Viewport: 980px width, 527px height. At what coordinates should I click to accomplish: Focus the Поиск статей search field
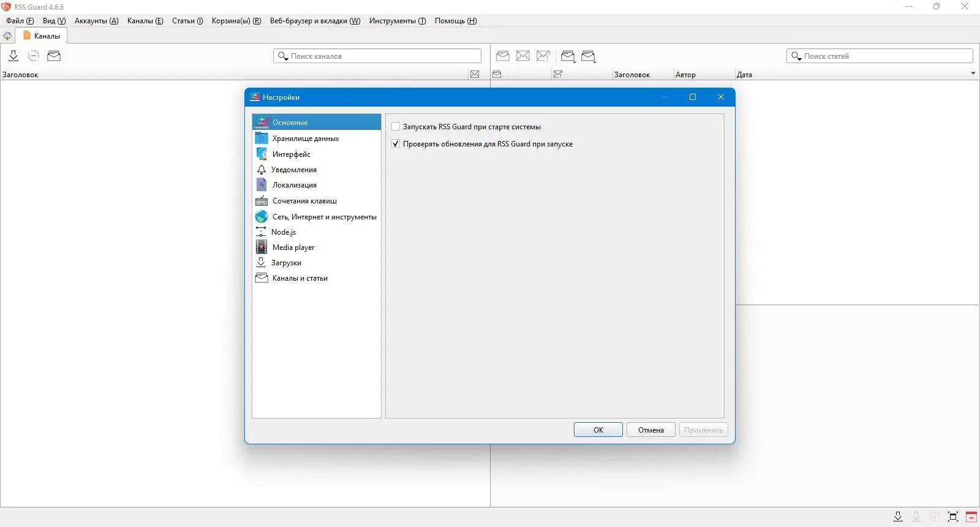(880, 56)
